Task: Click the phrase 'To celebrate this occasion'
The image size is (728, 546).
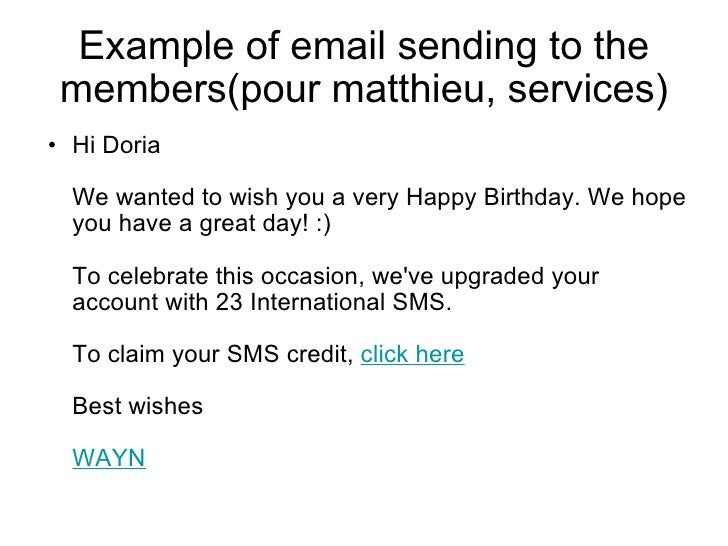Action: 215,276
